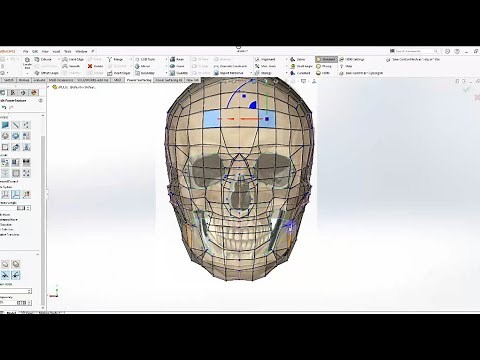Open the help question-mark icon in title bar
The height and width of the screenshot is (360, 480).
pos(457,51)
